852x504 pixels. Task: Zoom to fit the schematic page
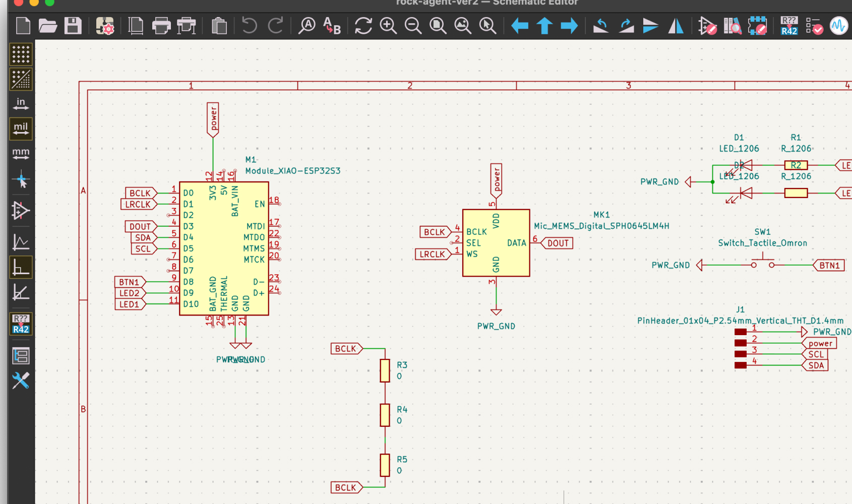point(438,26)
